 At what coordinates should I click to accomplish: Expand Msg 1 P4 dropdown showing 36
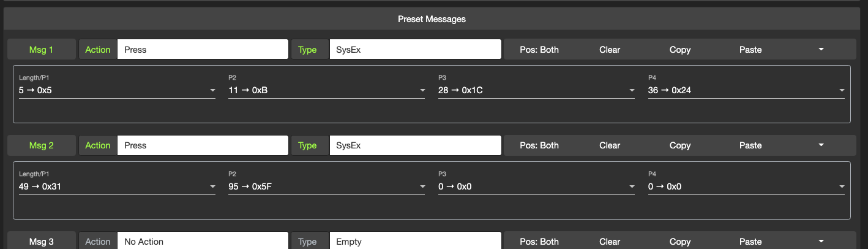(x=746, y=91)
